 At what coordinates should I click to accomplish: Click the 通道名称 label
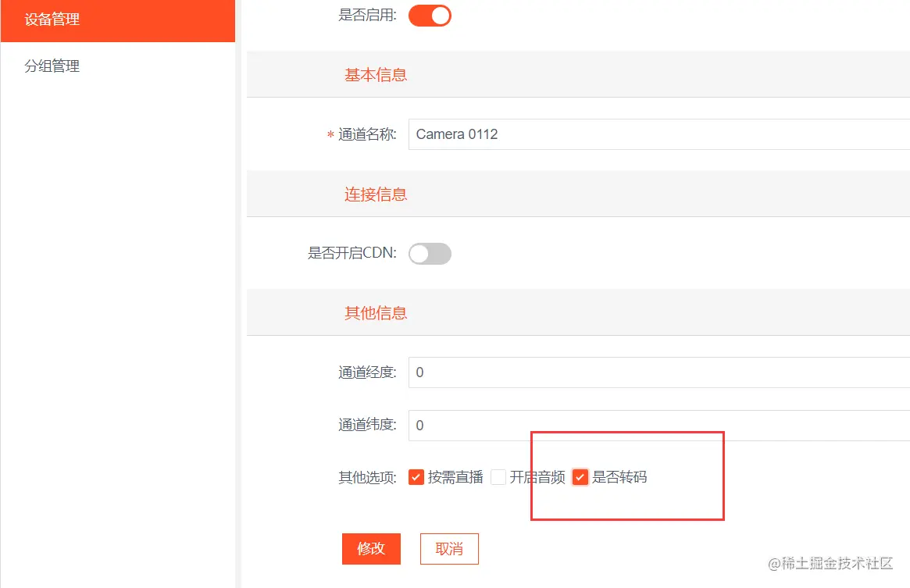click(x=367, y=134)
